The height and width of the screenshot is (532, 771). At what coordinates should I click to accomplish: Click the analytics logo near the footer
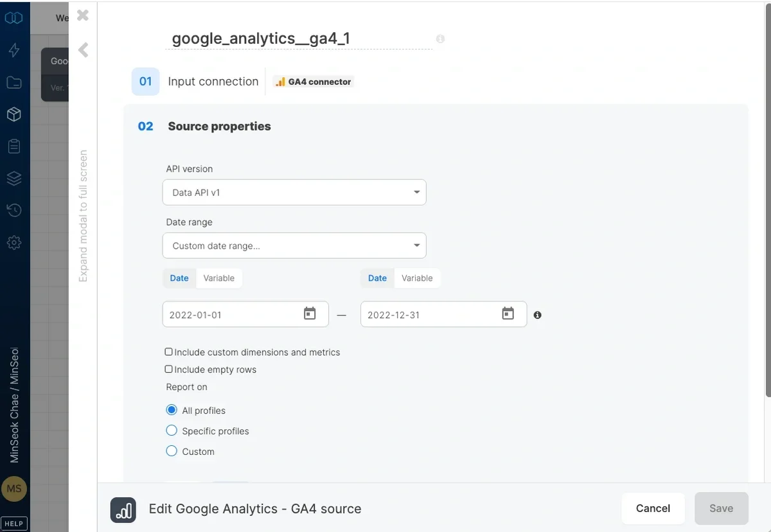(x=123, y=510)
